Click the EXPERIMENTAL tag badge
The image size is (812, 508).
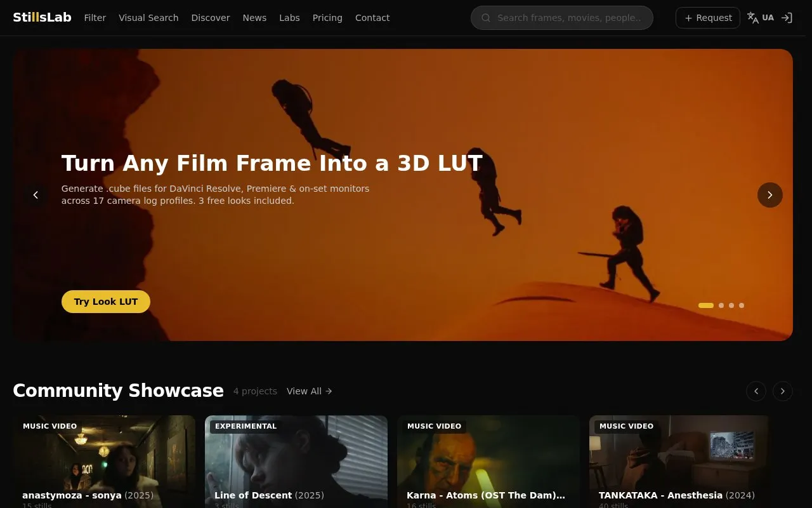[x=246, y=426]
